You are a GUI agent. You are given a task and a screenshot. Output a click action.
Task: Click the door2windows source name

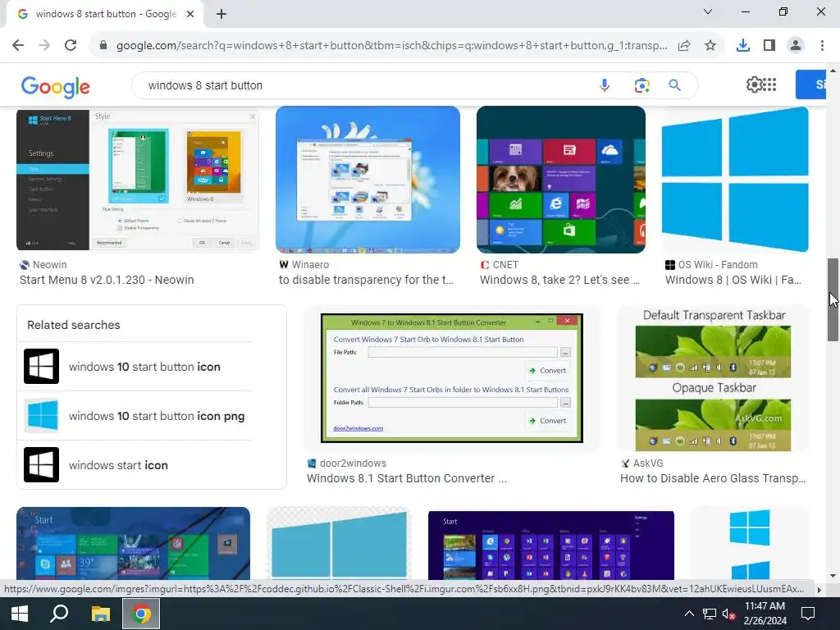pos(353,463)
